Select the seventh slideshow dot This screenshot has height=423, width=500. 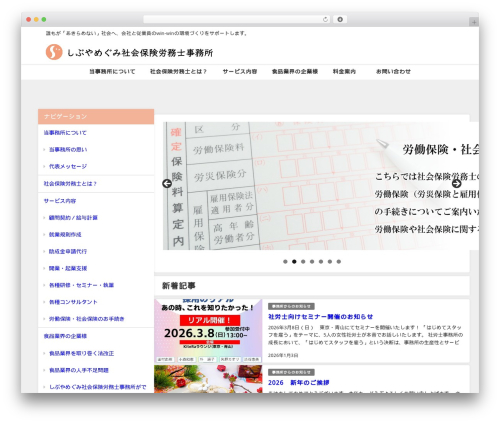[x=339, y=262]
